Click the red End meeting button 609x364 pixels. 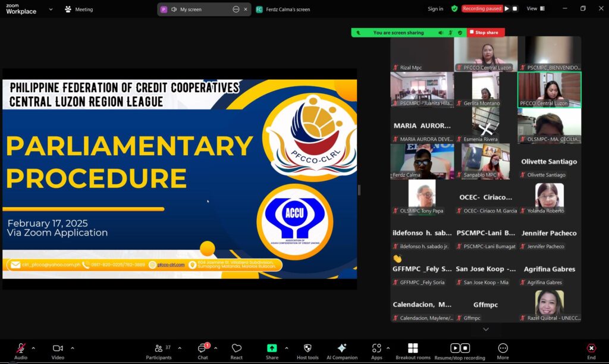pos(591,351)
